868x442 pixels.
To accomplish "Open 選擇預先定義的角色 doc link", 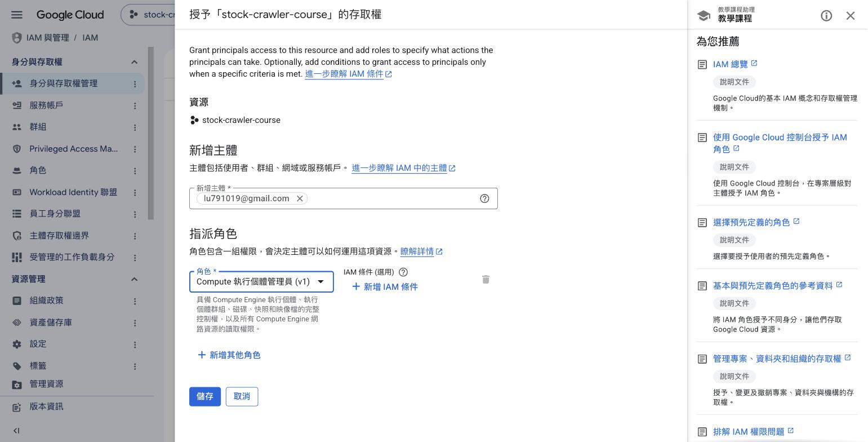I will [756, 222].
